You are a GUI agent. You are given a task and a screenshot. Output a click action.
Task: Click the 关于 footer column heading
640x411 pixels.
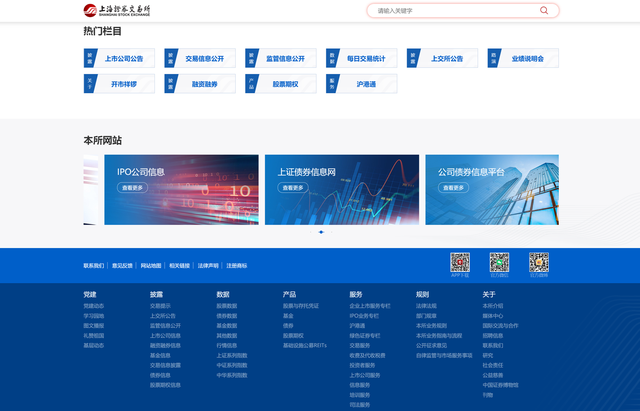point(489,294)
